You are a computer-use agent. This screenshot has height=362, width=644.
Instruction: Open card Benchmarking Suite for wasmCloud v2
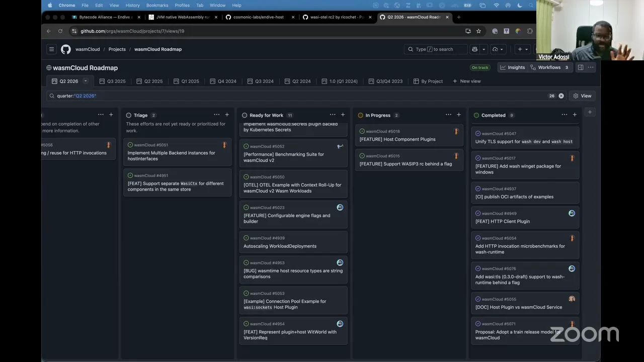(x=293, y=154)
